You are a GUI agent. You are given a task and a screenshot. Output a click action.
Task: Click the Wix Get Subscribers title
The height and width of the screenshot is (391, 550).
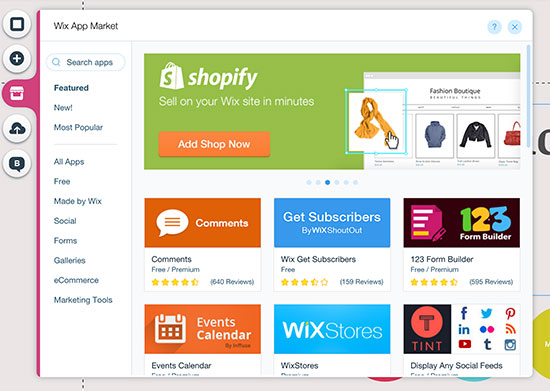point(318,259)
